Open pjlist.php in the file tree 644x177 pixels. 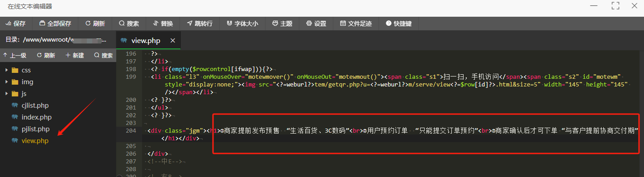(35, 129)
